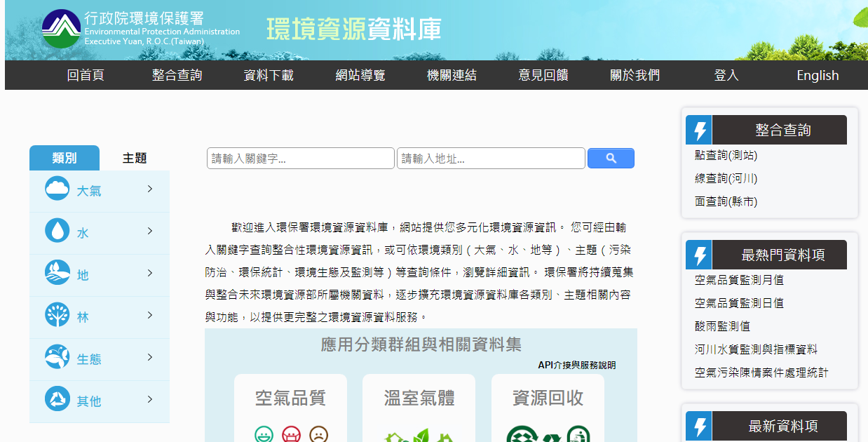868x442 pixels.
Task: Open the API介接與服務說明 link
Action: click(x=576, y=366)
